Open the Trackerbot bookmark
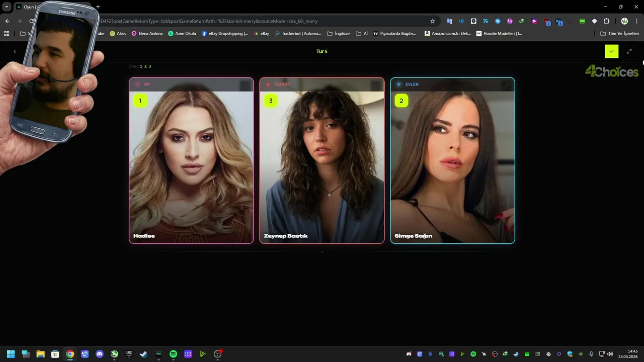 [x=298, y=33]
